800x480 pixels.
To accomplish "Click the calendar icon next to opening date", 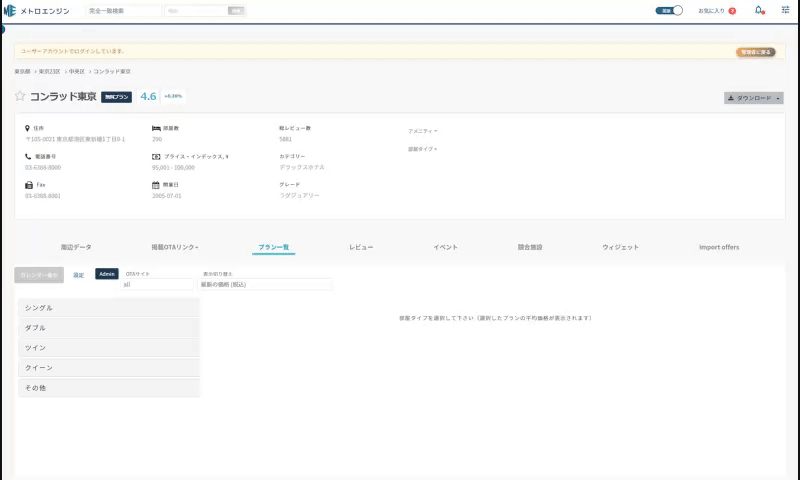I will 155,185.
